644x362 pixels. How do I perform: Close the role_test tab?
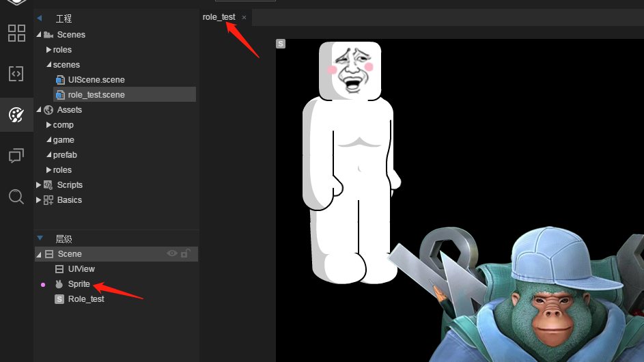coord(244,17)
